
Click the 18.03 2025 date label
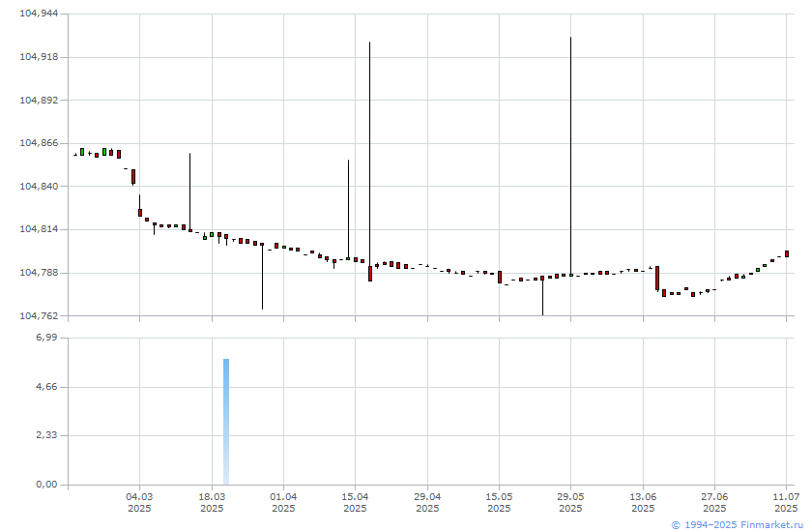[x=212, y=502]
